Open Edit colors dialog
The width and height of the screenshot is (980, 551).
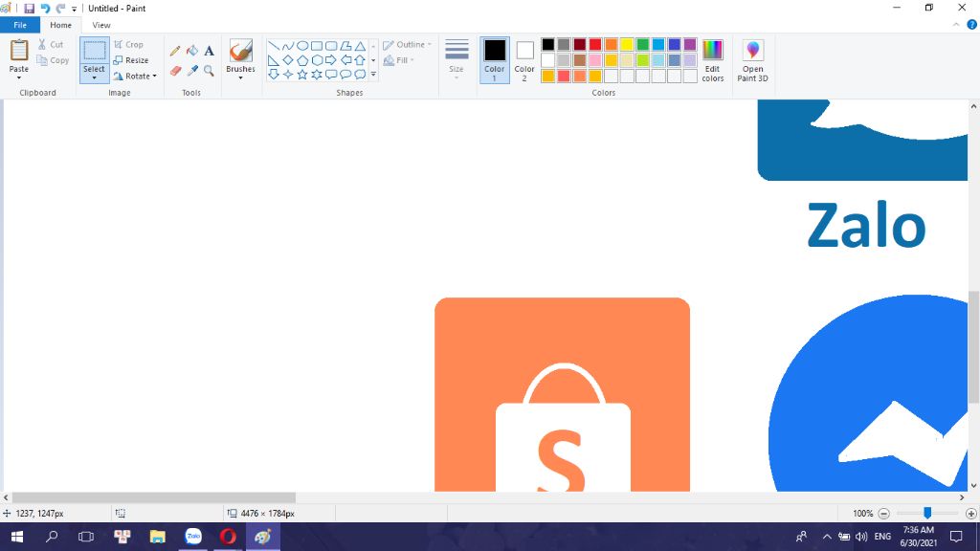(712, 60)
